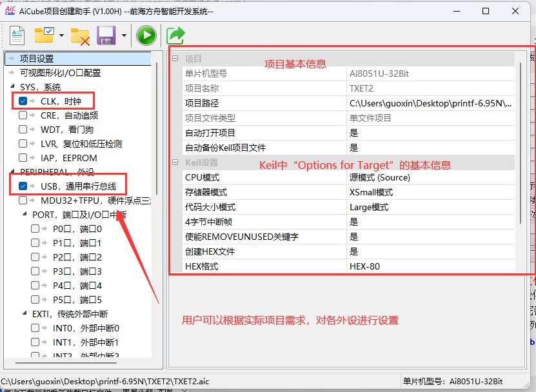This screenshot has width=536, height=392.
Task: Enable the P3口，端口3 checkbox
Action: click(x=35, y=271)
